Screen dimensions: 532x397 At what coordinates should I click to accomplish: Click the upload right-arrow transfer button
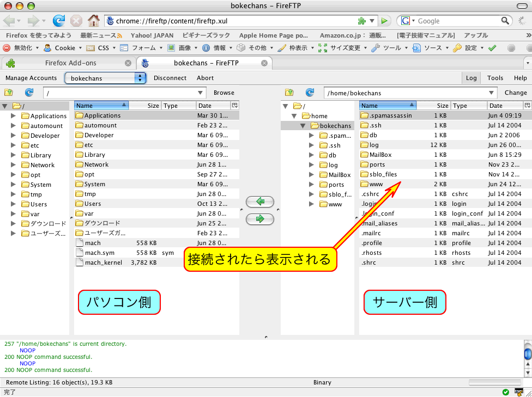coord(260,219)
